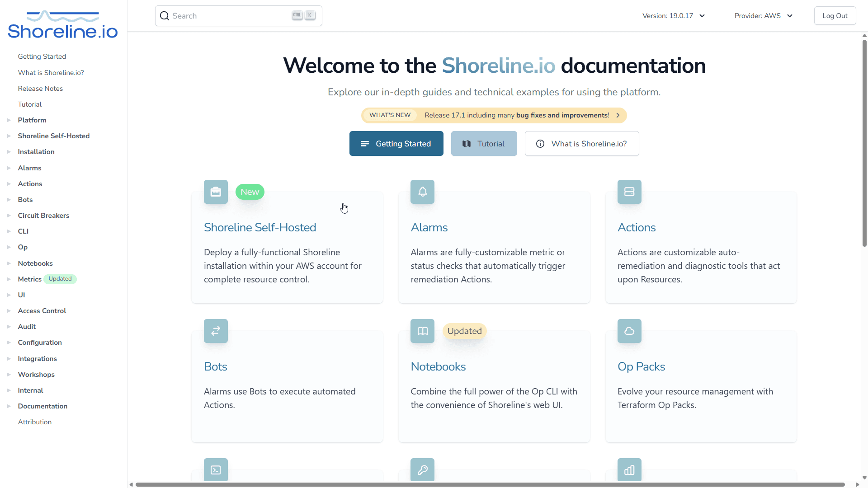868x488 pixels.
Task: Open the Release 17.1 what's new banner
Action: point(494,115)
